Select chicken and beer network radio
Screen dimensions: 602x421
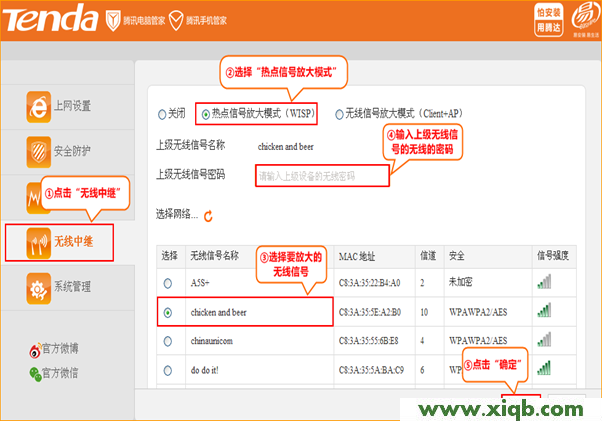tap(168, 313)
